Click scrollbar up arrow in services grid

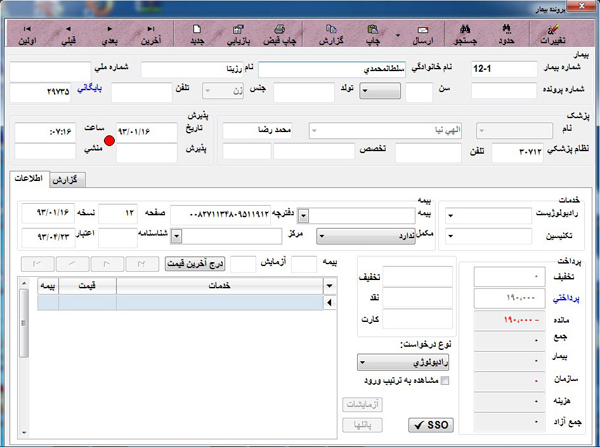coord(24,283)
